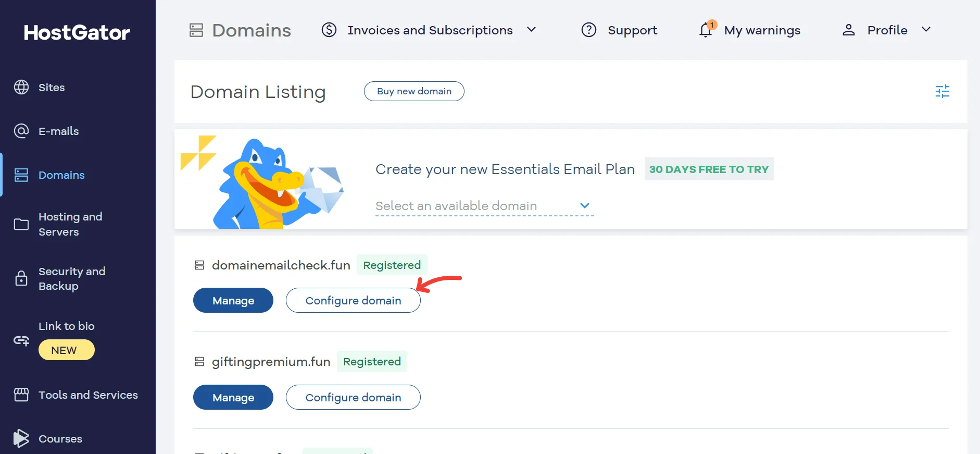
Task: Click the Domain Listing heading
Action: (x=258, y=92)
